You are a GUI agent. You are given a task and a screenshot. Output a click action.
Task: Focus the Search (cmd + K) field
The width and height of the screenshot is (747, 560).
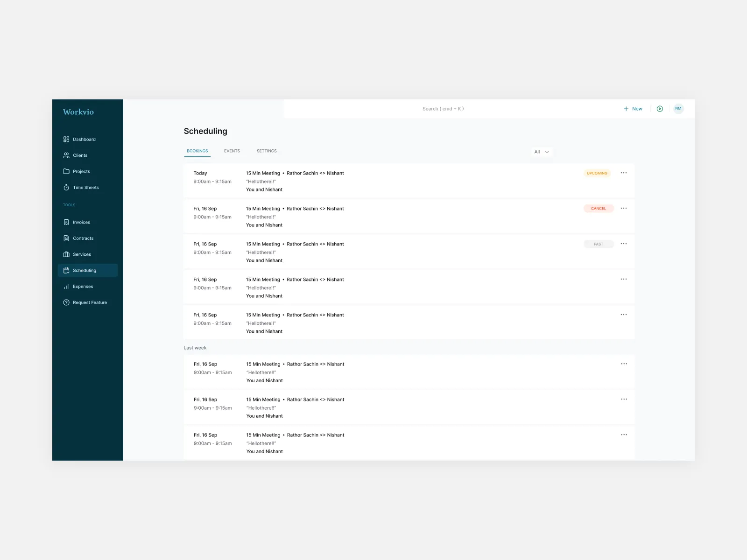pos(443,109)
